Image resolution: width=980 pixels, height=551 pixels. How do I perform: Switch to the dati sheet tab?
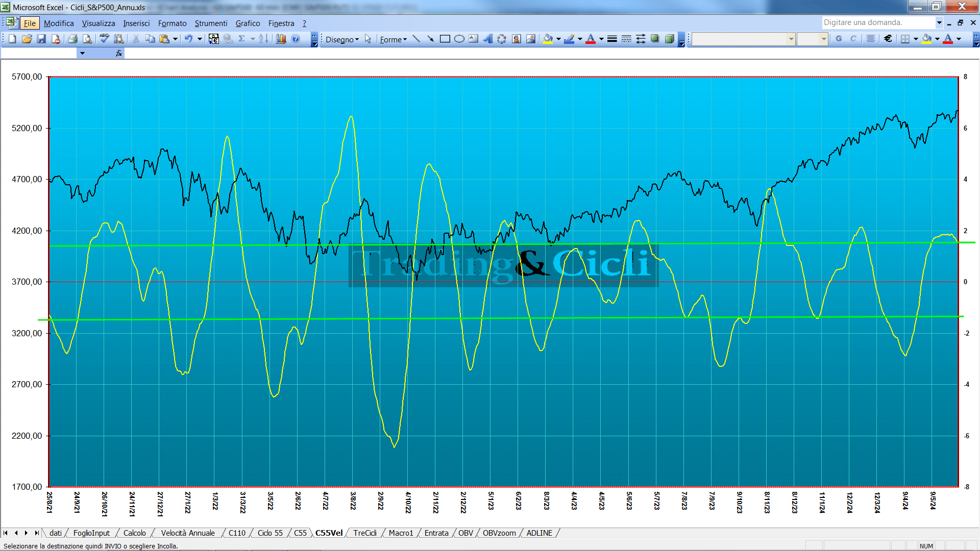(56, 533)
